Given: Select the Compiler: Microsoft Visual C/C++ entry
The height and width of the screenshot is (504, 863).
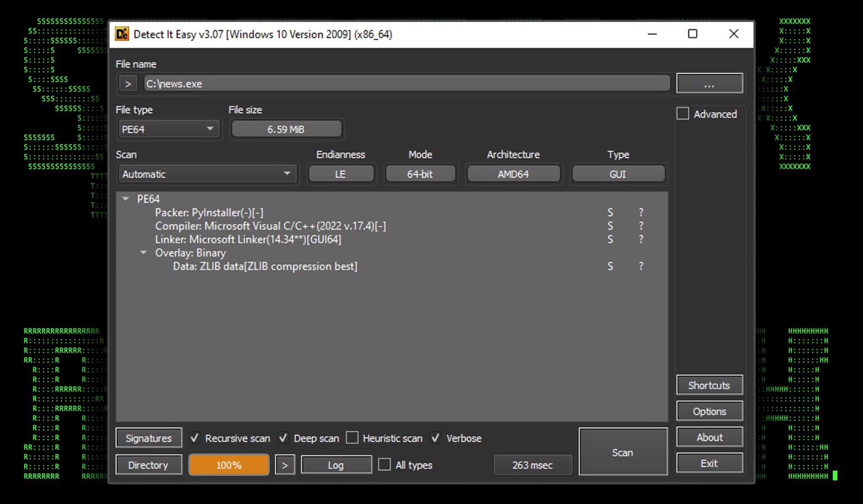Looking at the screenshot, I should [270, 226].
